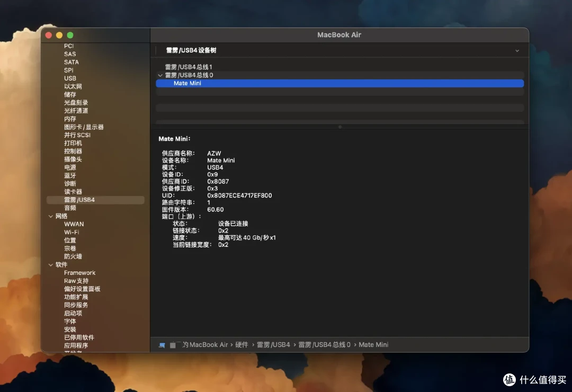The image size is (572, 392).
Task: Open the 内存 sidebar entry
Action: click(x=70, y=119)
